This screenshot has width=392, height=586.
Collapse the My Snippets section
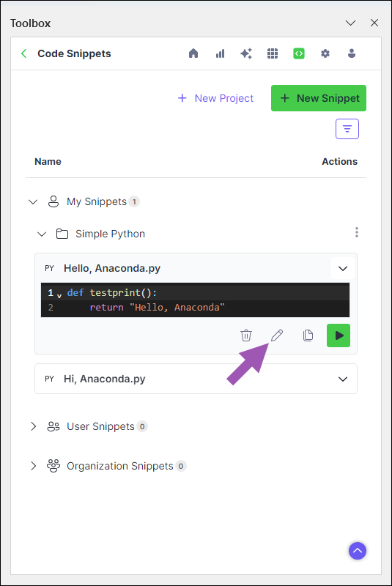(x=33, y=202)
